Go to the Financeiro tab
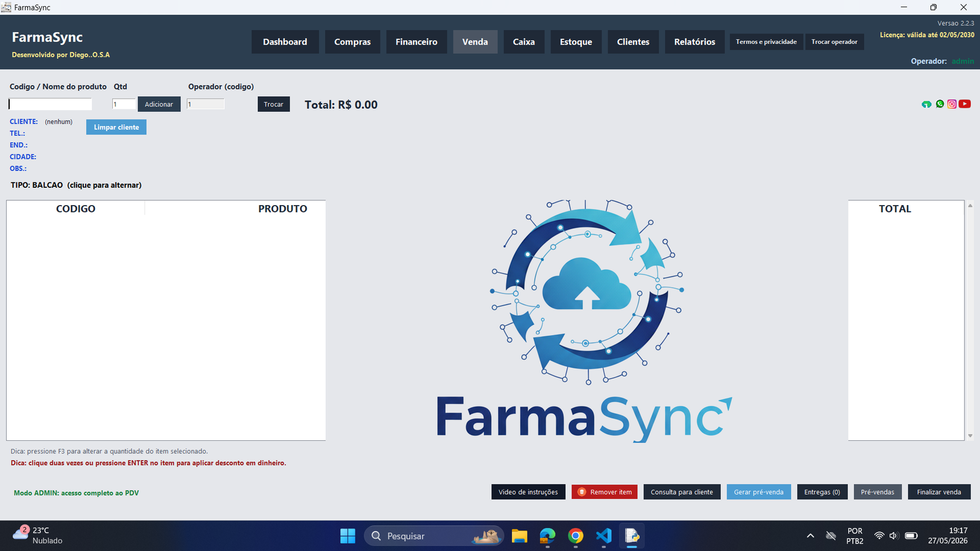 pyautogui.click(x=417, y=42)
